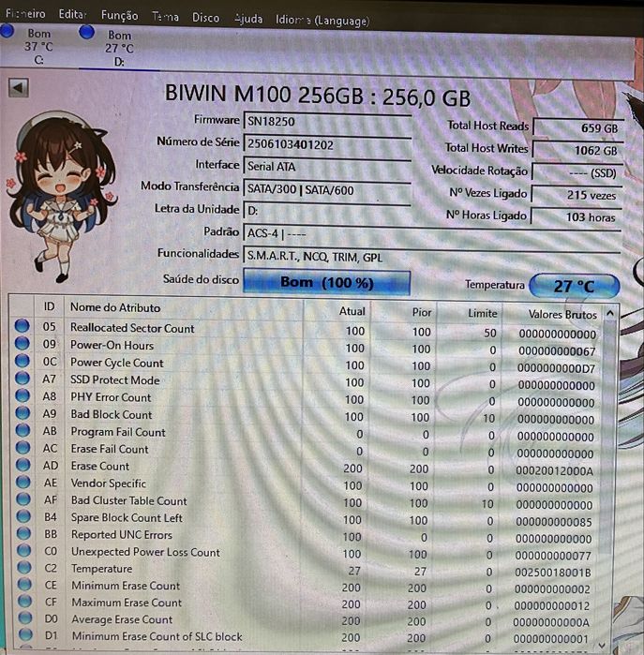Open the Editar menu
Screen dimensions: 644x655
pyautogui.click(x=72, y=14)
